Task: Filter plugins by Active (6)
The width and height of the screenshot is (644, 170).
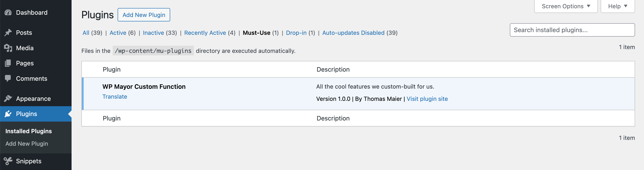Action: (x=123, y=33)
